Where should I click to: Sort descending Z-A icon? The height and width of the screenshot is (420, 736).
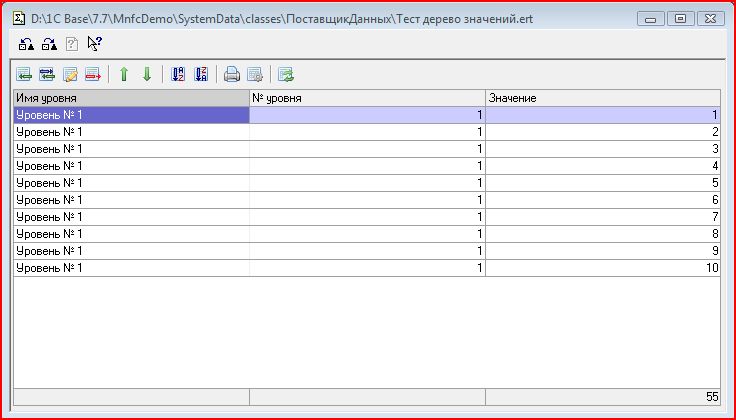[201, 74]
